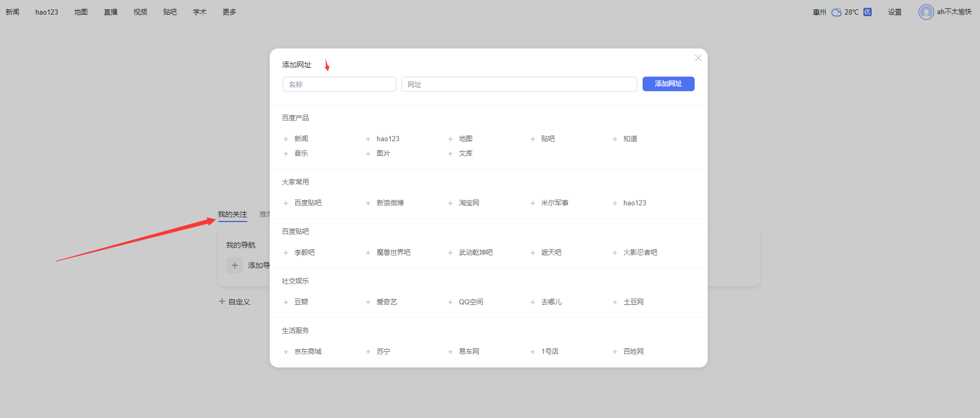Open 设置 in the top bar
The image size is (980, 418).
point(895,12)
